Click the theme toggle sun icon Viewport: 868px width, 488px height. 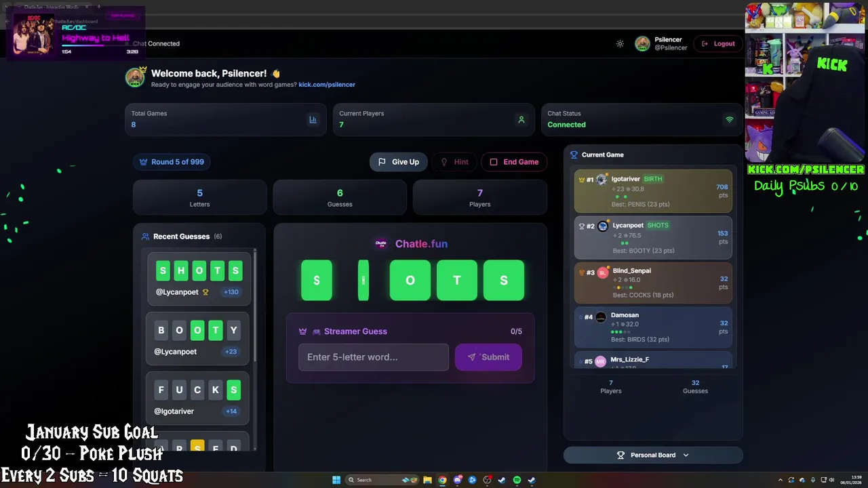(620, 43)
